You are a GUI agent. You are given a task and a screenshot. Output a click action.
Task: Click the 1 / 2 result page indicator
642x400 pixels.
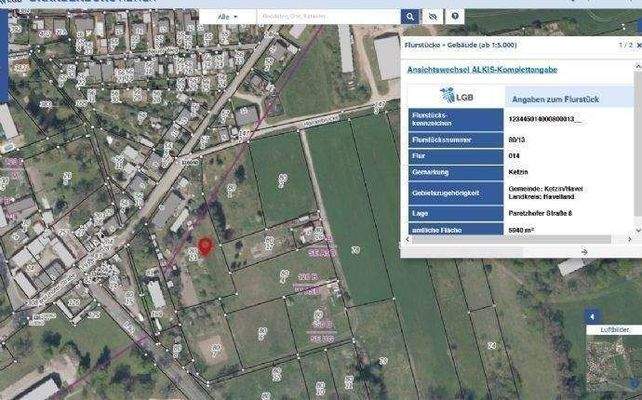(x=624, y=45)
